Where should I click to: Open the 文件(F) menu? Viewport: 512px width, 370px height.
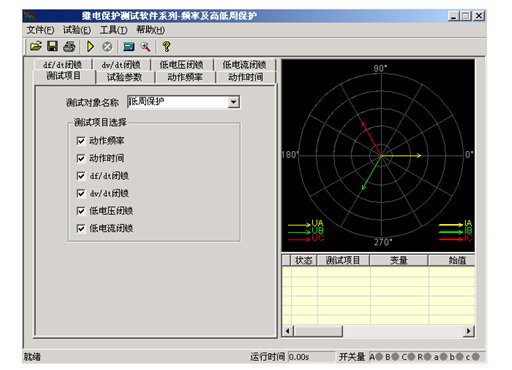pyautogui.click(x=40, y=30)
